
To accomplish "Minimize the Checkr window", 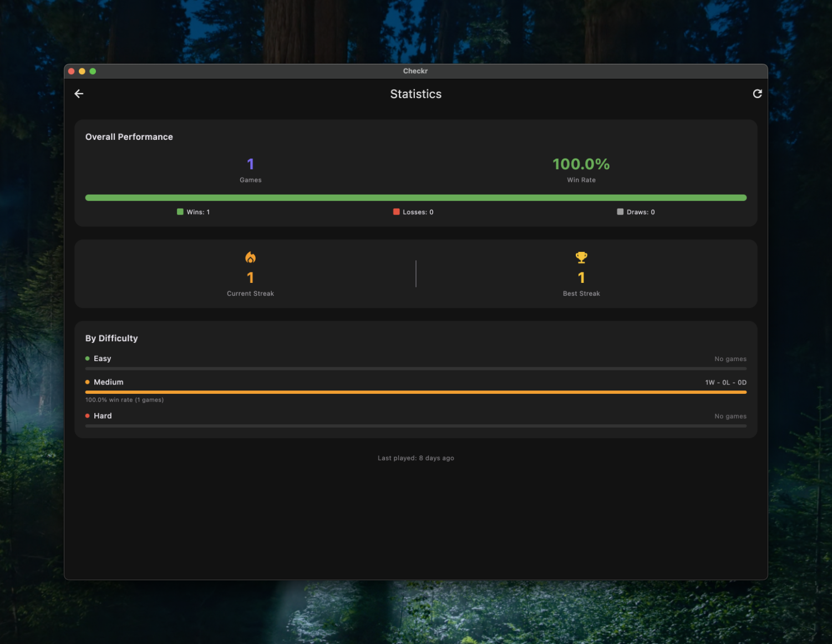I will pos(82,71).
